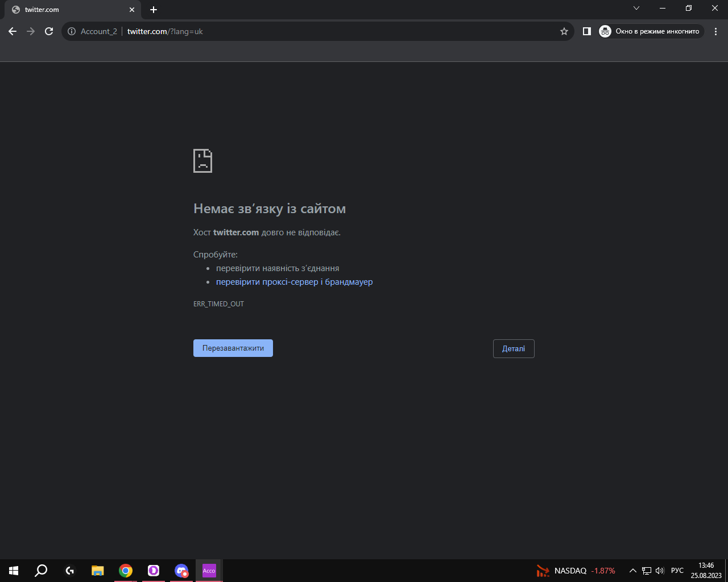Click the Show desktop strip on taskbar
The image size is (728, 582).
pos(726,571)
